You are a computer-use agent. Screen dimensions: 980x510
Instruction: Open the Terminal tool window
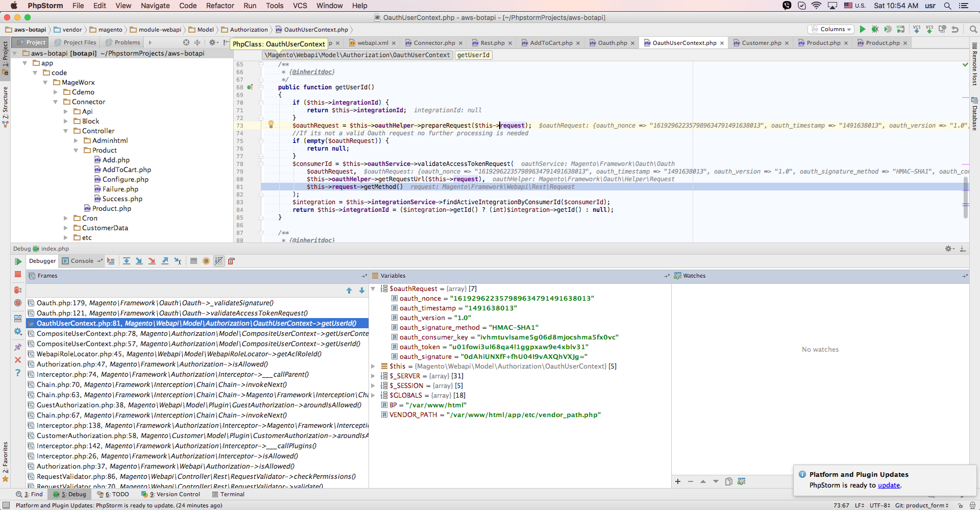(x=228, y=494)
